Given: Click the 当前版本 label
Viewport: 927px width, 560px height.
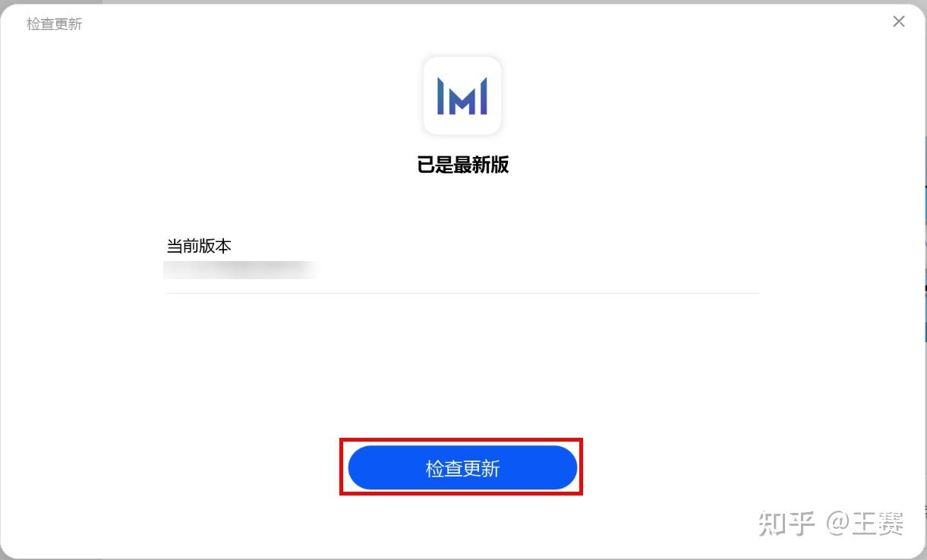Looking at the screenshot, I should click(x=199, y=247).
